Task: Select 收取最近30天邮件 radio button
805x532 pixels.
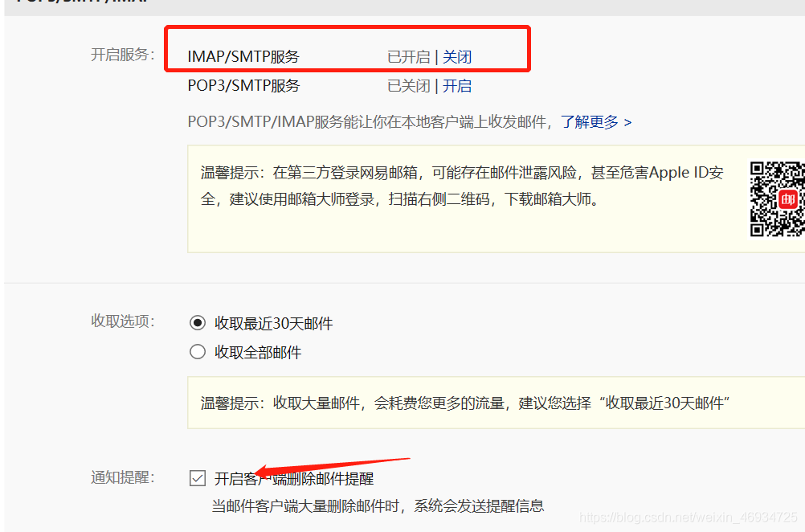Action: pyautogui.click(x=198, y=323)
